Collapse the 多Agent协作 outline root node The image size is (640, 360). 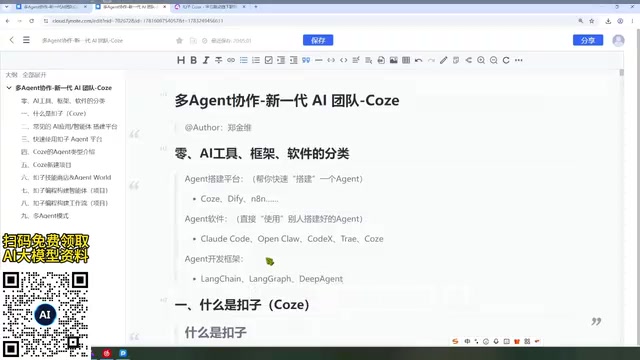[9, 88]
